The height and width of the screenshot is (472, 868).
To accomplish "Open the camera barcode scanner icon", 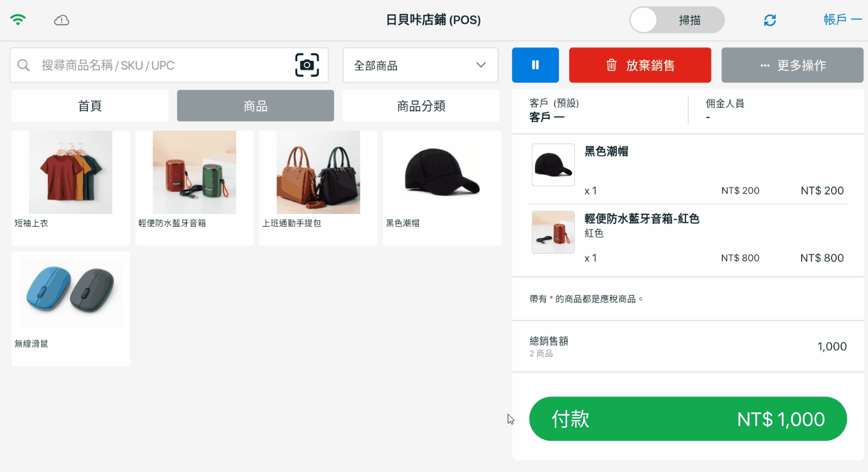I will pyautogui.click(x=307, y=65).
